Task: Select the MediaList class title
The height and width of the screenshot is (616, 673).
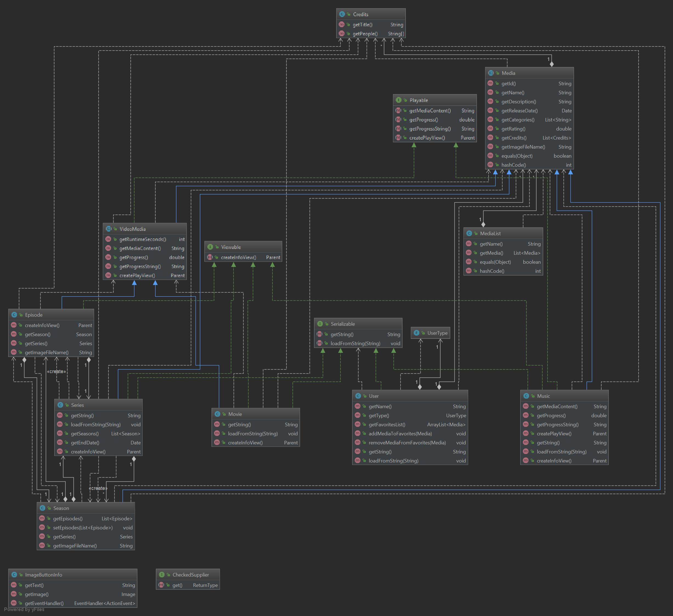Action: pyautogui.click(x=490, y=234)
